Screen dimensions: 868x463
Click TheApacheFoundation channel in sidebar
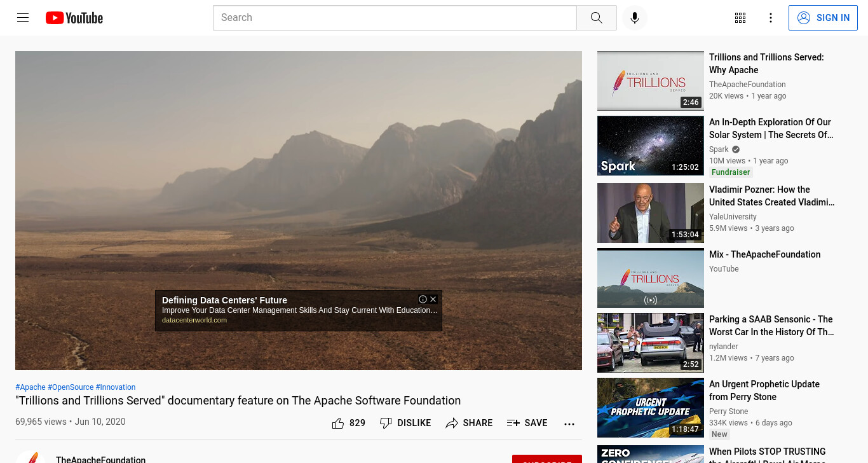coord(747,85)
